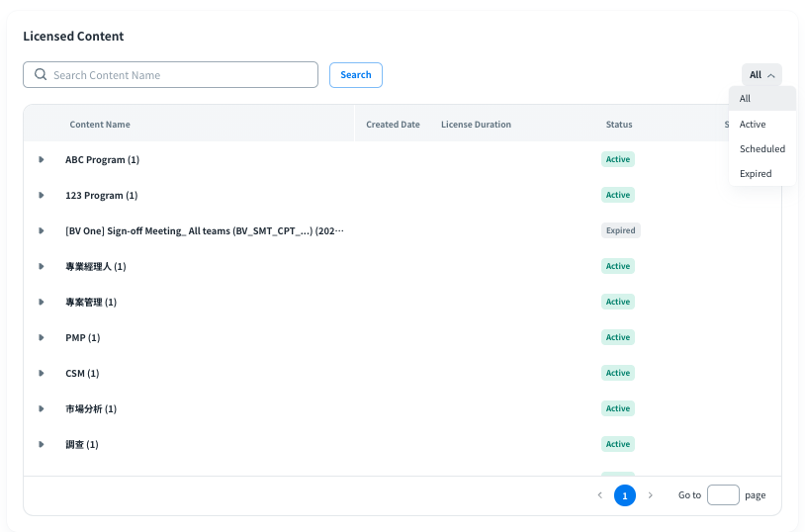The image size is (805, 532).
Task: Select Scheduled in the filter menu
Action: (x=761, y=149)
